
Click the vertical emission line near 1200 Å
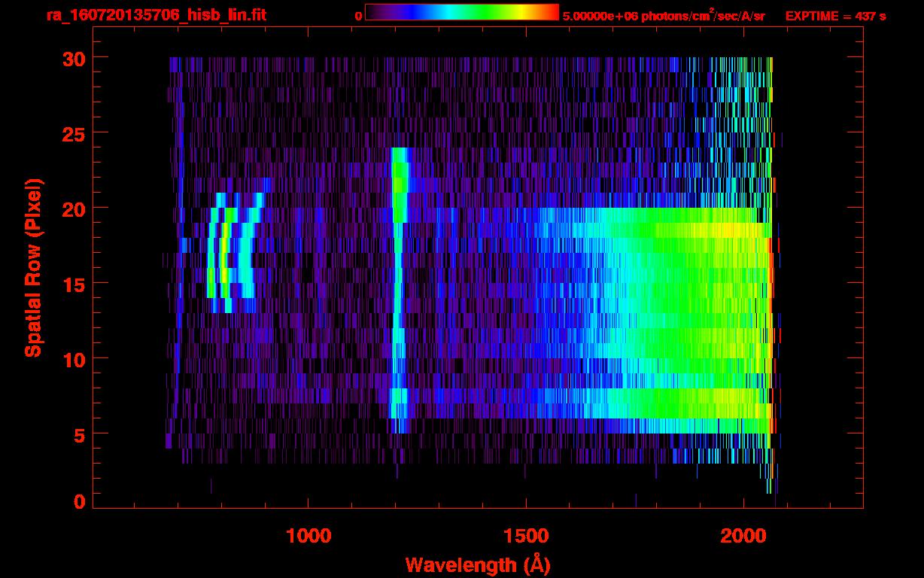point(398,286)
